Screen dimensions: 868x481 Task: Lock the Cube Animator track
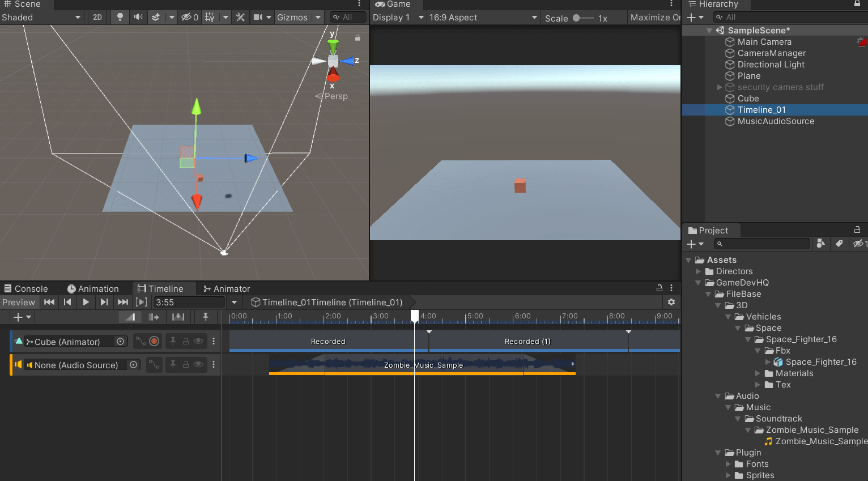click(185, 341)
